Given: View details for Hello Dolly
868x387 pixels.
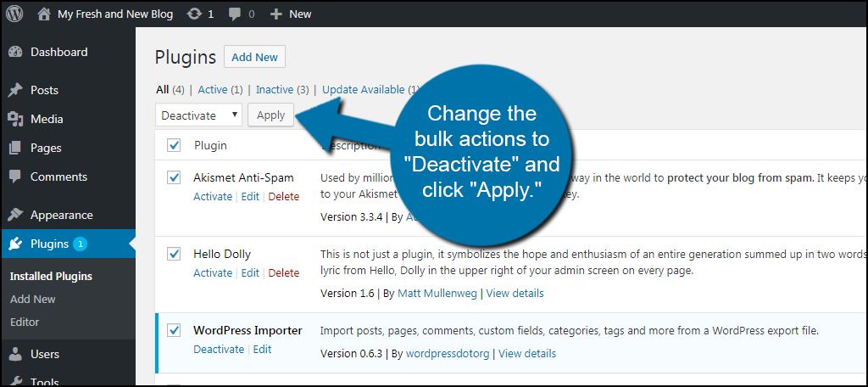Looking at the screenshot, I should pyautogui.click(x=515, y=294).
